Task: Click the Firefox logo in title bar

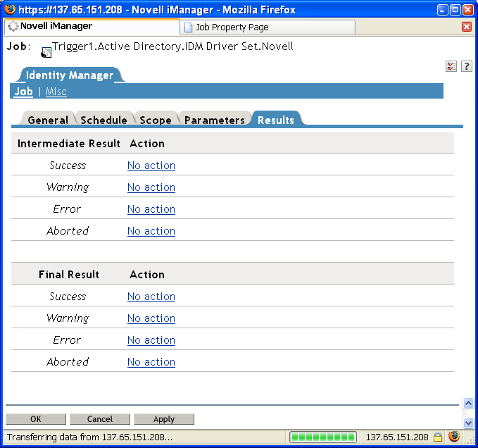Action: click(x=10, y=9)
